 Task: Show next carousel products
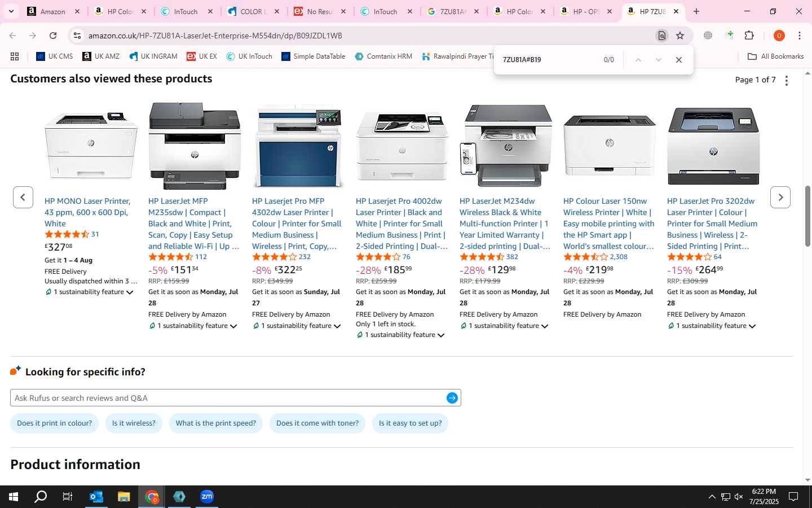point(780,197)
